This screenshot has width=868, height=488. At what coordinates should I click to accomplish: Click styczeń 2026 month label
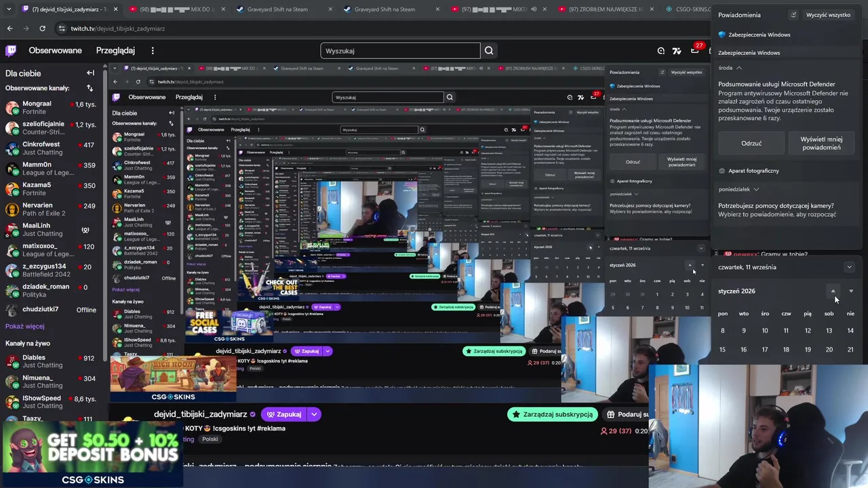(x=736, y=291)
